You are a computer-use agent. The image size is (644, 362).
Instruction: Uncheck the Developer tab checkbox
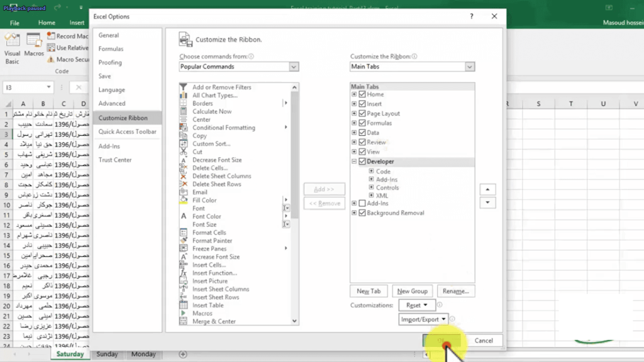coord(362,162)
